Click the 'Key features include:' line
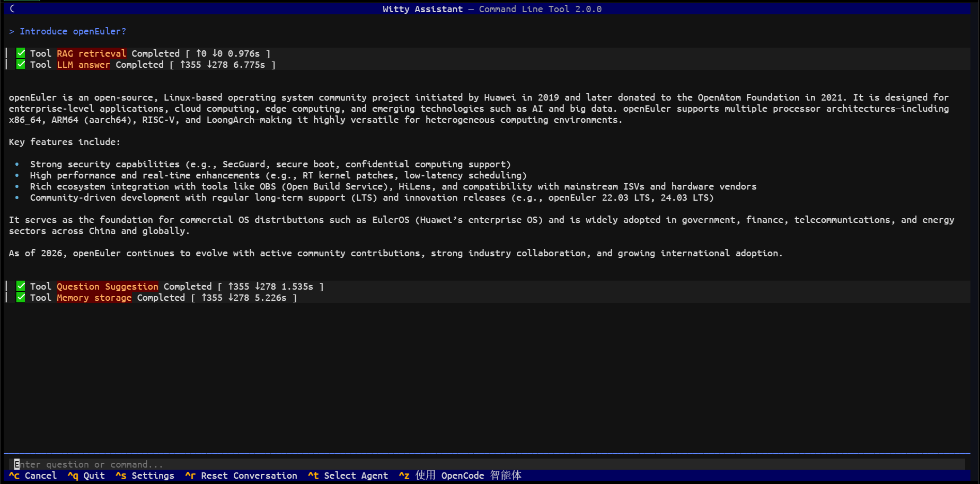Screen dimensions: 980x484 click(x=65, y=142)
